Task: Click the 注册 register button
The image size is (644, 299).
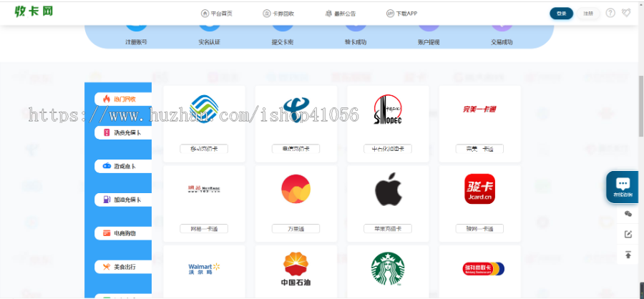Action: 588,14
